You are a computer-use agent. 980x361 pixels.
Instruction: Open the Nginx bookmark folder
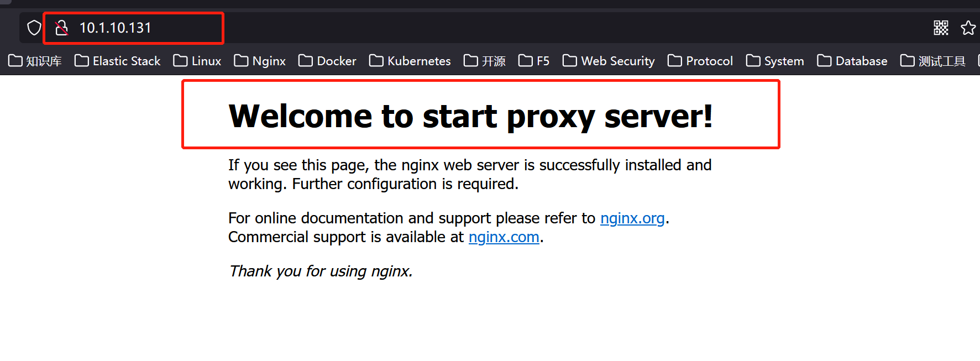[x=260, y=61]
